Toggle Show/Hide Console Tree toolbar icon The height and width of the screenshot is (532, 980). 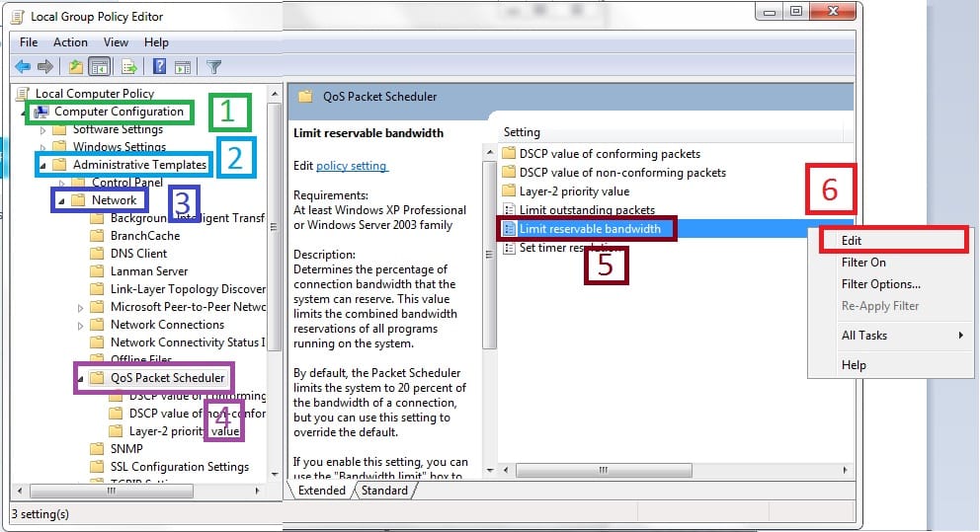100,66
